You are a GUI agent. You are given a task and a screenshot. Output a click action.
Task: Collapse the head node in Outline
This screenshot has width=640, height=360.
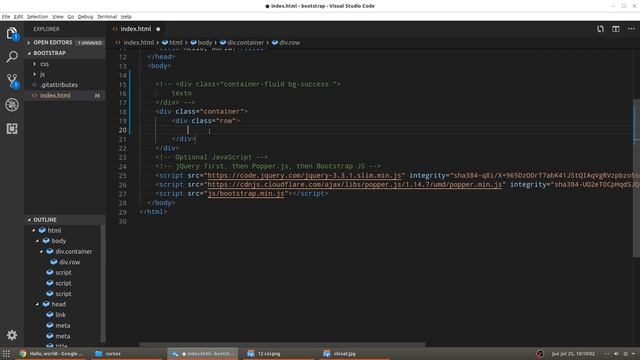pos(38,304)
